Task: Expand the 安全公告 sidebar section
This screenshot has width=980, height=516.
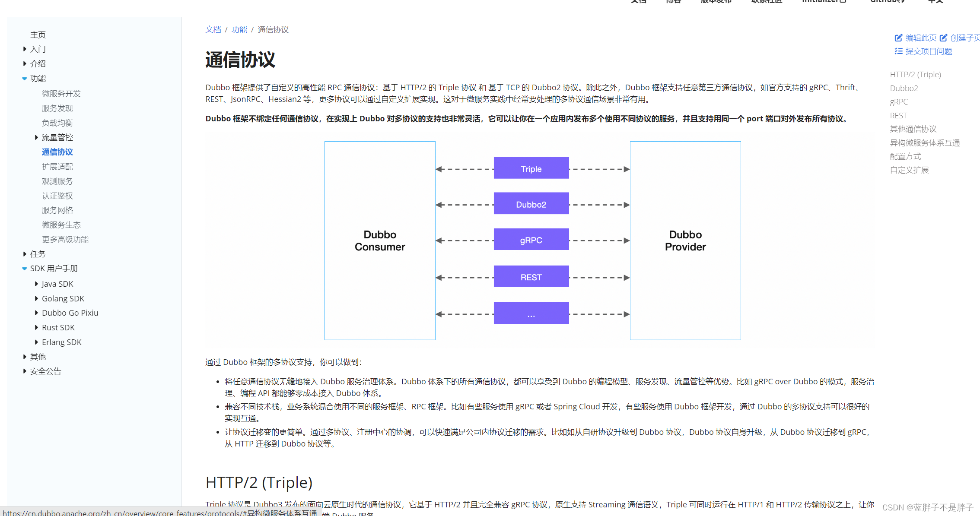Action: [25, 371]
